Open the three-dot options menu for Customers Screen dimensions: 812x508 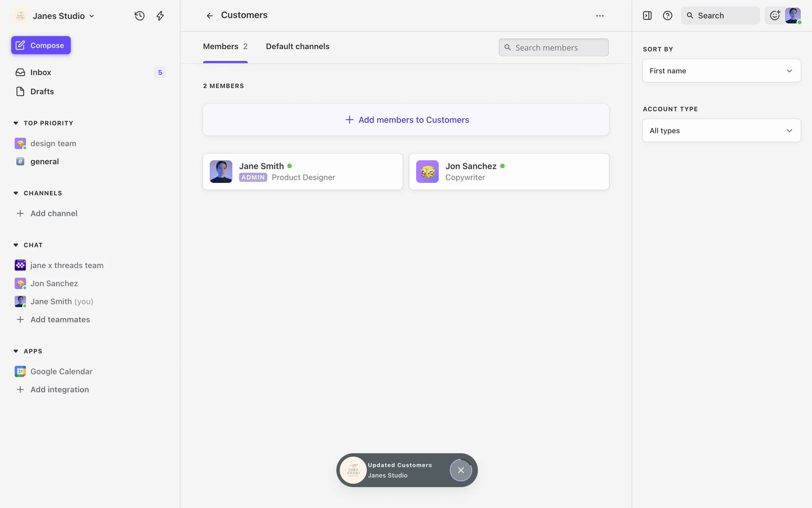coord(600,16)
